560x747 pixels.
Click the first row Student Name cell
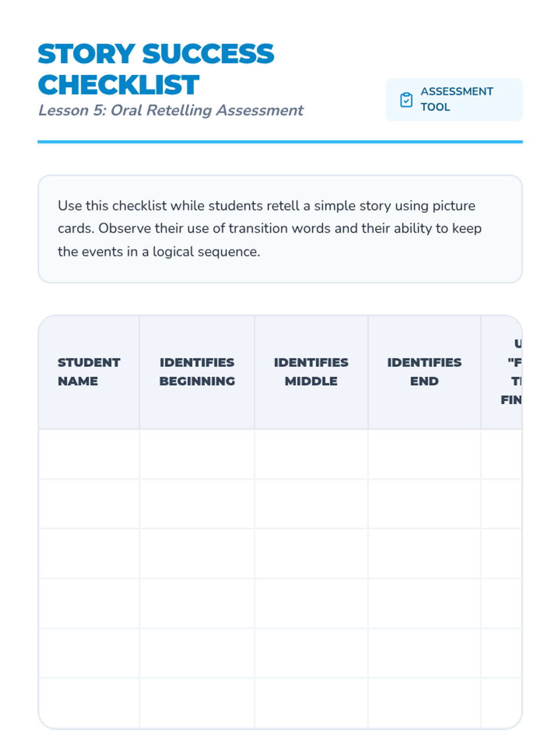tap(89, 454)
